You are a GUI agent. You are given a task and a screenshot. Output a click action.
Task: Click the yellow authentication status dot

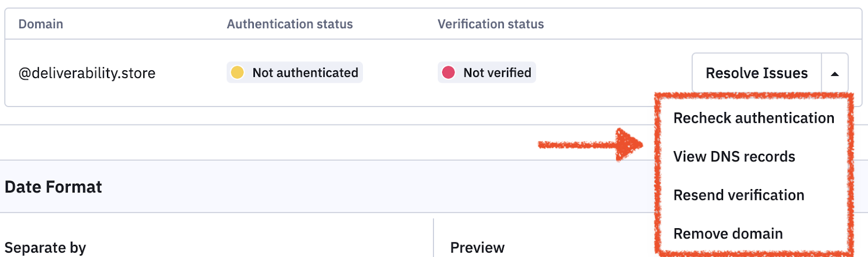(237, 72)
